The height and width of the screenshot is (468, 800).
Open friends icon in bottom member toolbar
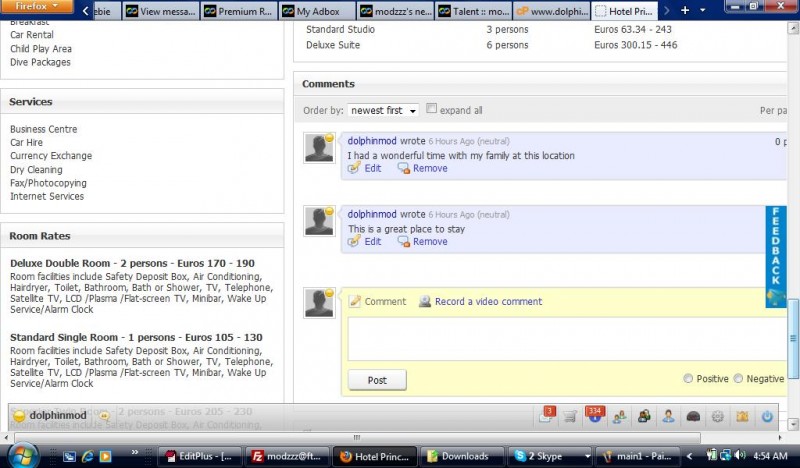click(x=619, y=417)
